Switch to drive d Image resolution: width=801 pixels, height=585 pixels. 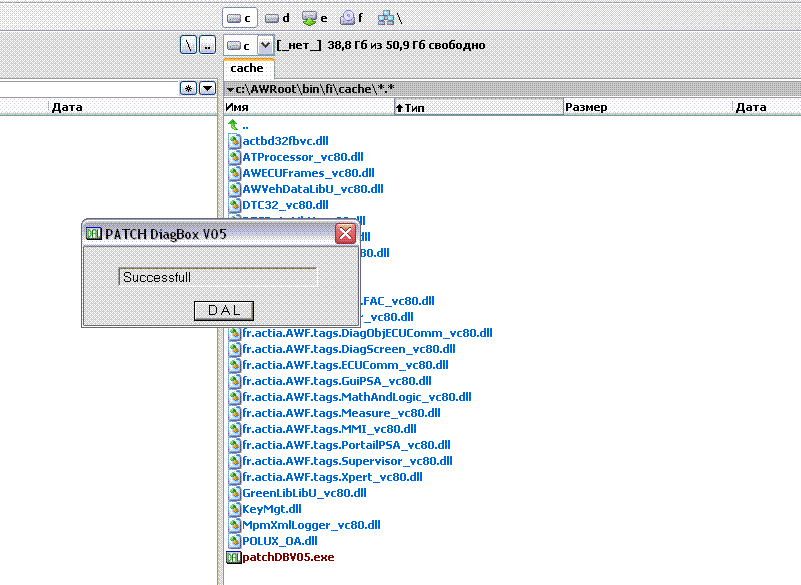coord(278,18)
